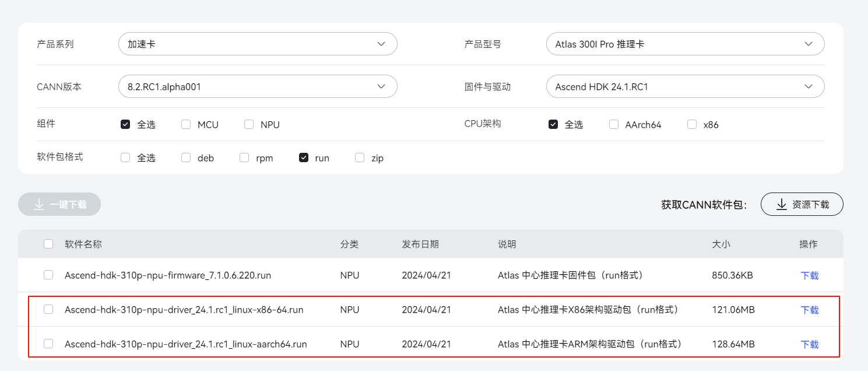Click file name Ascend-hdk-310p-npu-driver_24.1.rc1_linux-aarch64.run
The image size is (868, 371).
pos(186,344)
